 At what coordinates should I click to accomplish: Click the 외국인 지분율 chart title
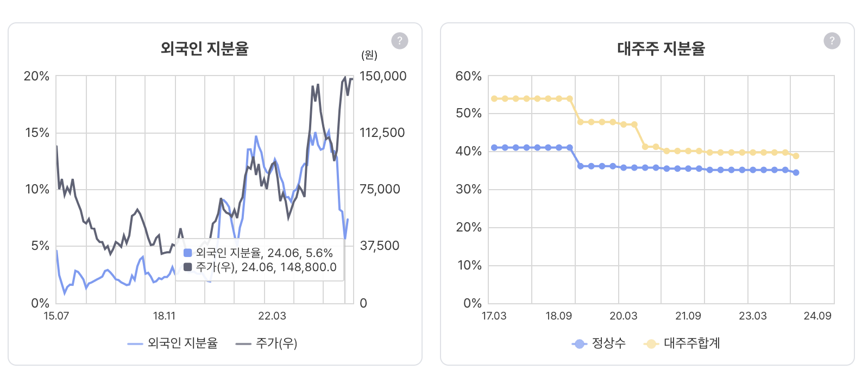coord(204,48)
